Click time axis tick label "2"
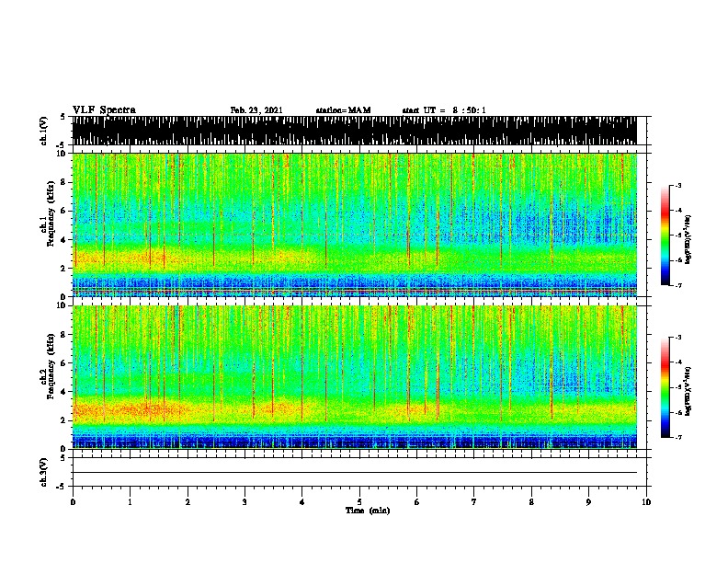Viewport: 728px width, 563px height. pos(188,502)
